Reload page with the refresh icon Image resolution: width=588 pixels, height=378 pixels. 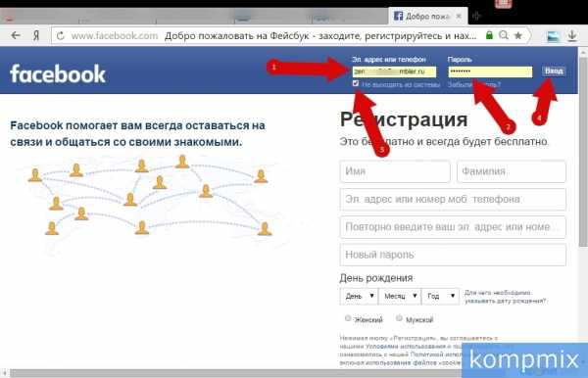click(x=61, y=36)
